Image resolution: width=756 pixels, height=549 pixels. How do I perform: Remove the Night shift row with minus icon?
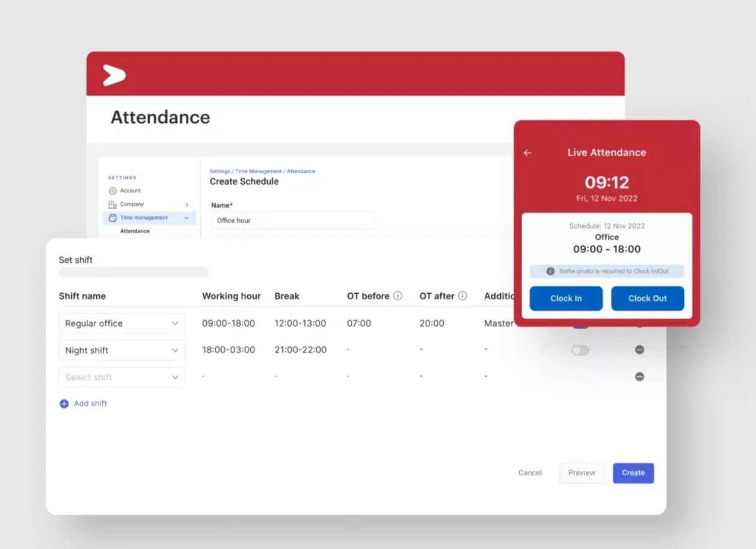639,350
